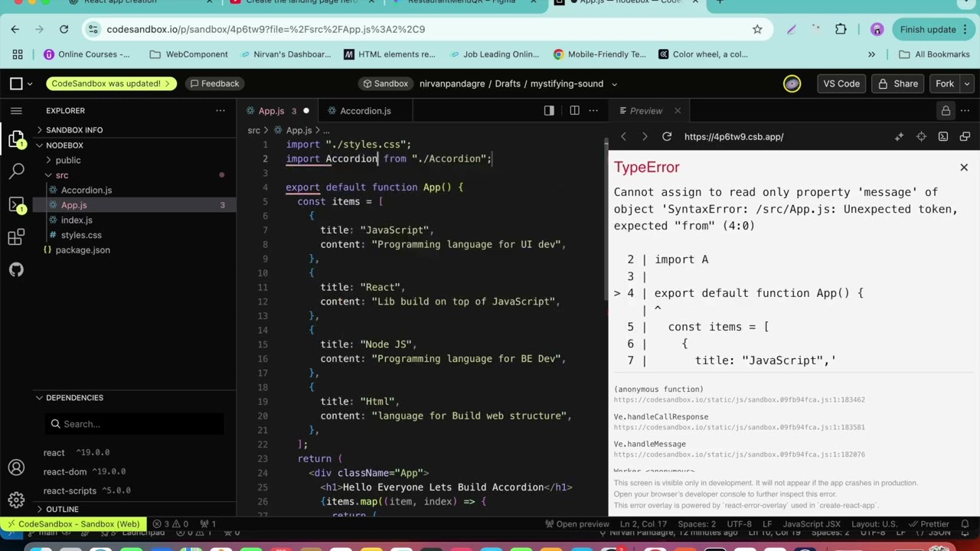Open the preview group more actions menu
This screenshot has width=980, height=551.
point(965,111)
